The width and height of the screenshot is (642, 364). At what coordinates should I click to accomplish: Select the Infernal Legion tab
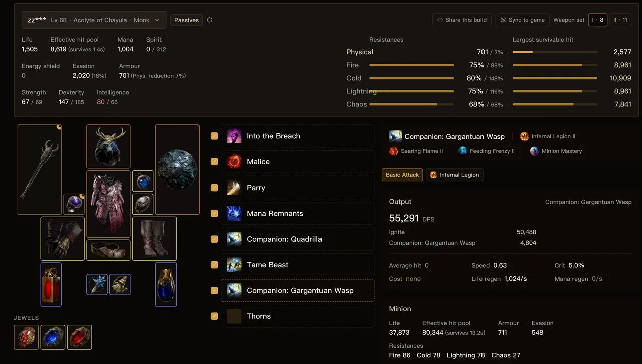click(454, 175)
